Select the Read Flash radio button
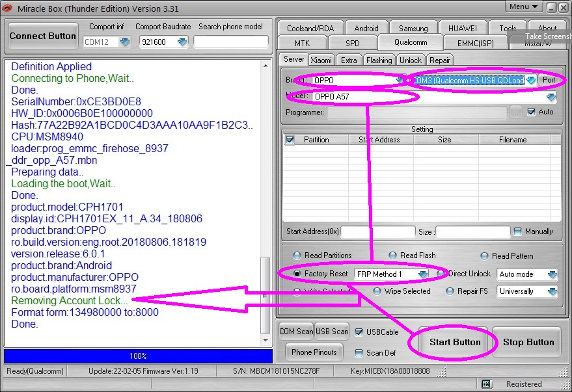This screenshot has height=392, width=572. click(392, 255)
